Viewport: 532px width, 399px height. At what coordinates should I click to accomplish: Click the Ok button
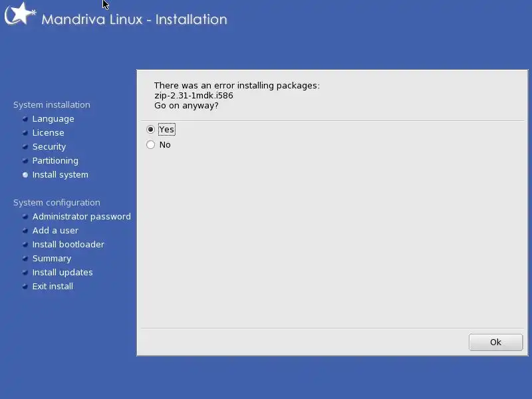(495, 342)
